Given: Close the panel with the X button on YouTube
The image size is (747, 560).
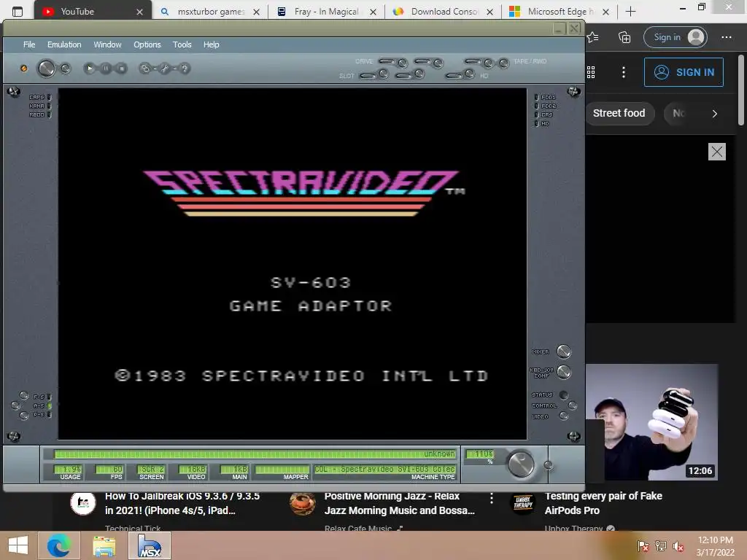Looking at the screenshot, I should pyautogui.click(x=716, y=152).
